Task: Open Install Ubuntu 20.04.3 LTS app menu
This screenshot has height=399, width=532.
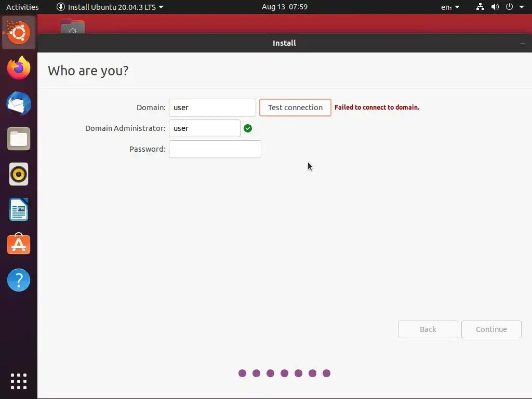Action: point(110,7)
